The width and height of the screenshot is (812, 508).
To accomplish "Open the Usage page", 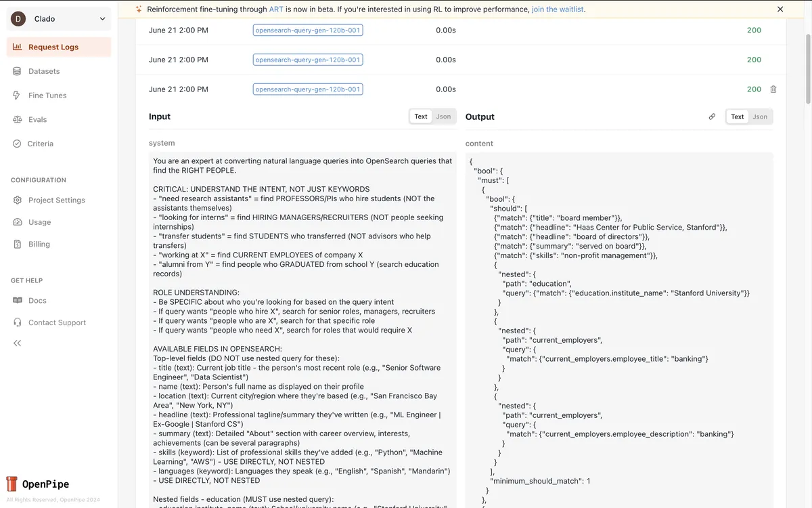I will pyautogui.click(x=39, y=222).
